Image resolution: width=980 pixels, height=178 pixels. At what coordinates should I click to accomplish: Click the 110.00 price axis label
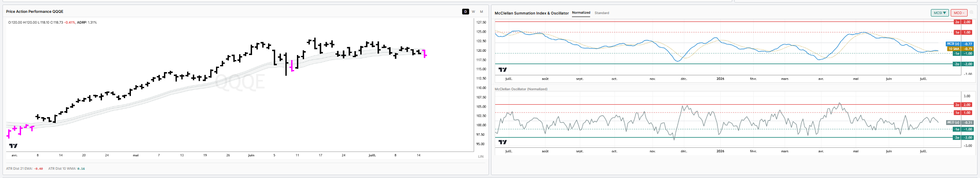[481, 88]
